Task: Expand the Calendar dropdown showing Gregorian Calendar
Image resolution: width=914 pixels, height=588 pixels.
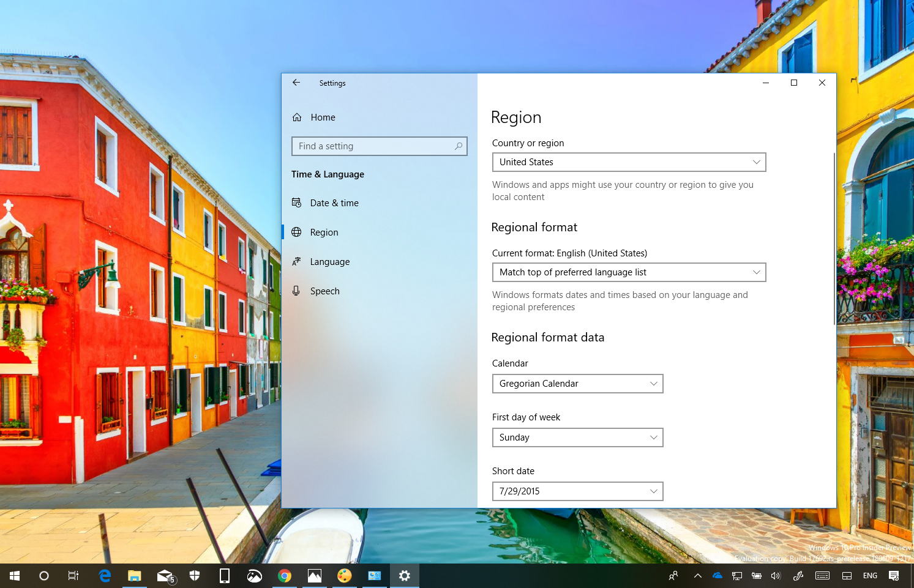Action: pos(577,384)
